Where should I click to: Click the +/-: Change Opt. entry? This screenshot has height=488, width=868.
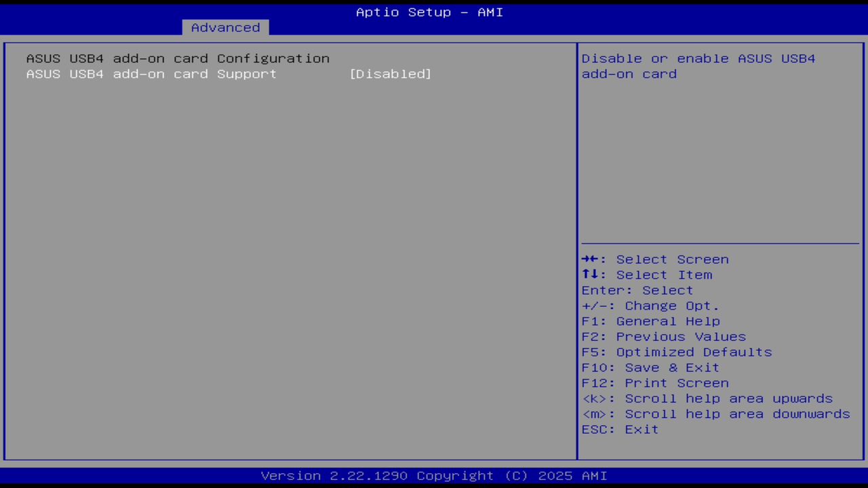[x=650, y=306]
